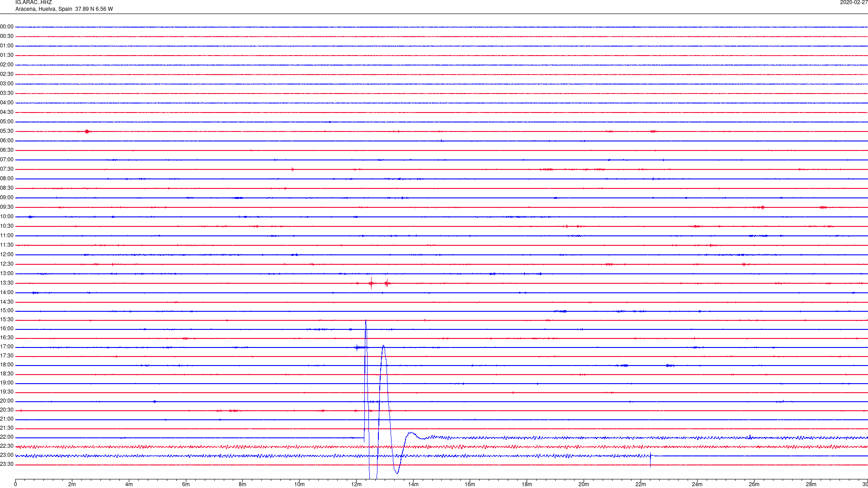Select the 28m axis tick label
Screen dimensions: 868x488
[x=811, y=484]
